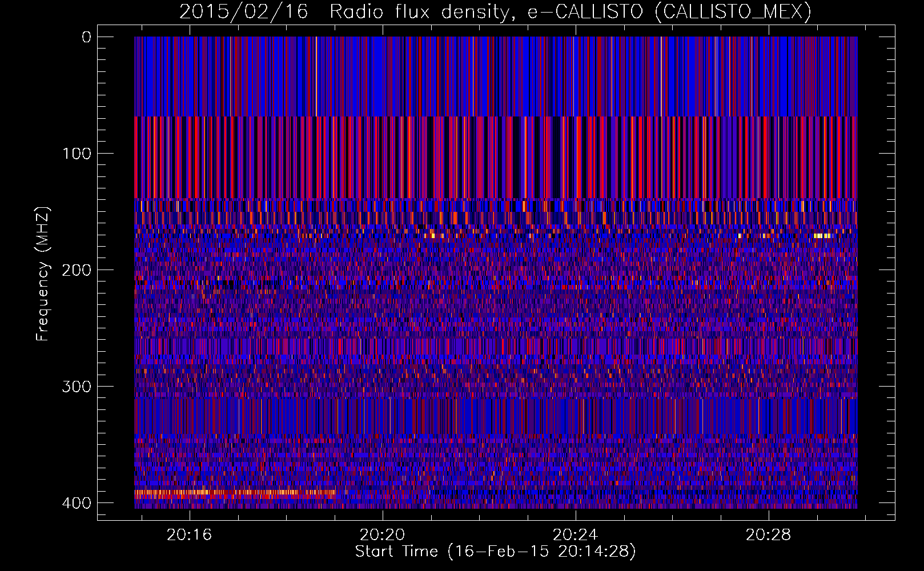Click the 20:24 time tick label
Screen dimensions: 924x571
pos(576,534)
